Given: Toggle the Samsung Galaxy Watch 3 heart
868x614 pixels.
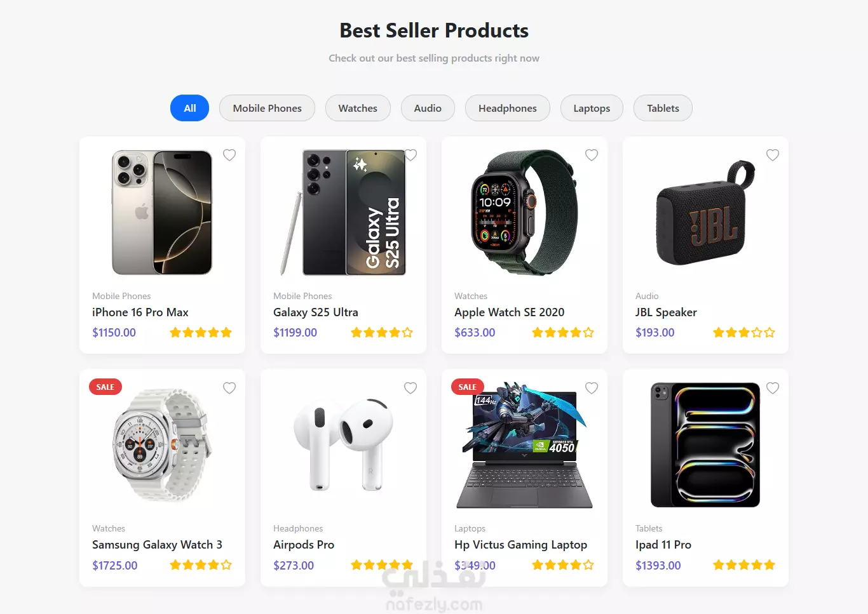Looking at the screenshot, I should pyautogui.click(x=229, y=388).
